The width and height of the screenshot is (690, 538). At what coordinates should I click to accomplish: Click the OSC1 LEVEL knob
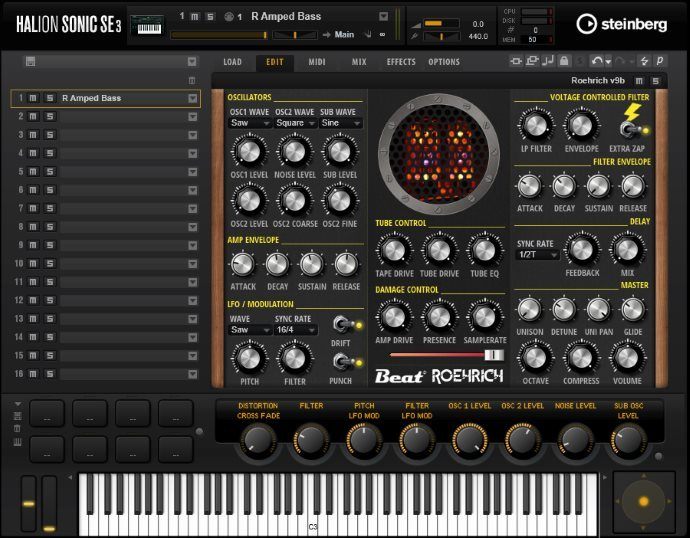click(249, 151)
